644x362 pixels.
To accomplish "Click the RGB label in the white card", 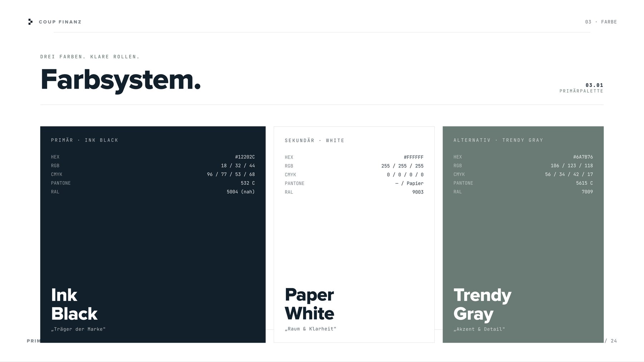I will (x=289, y=166).
